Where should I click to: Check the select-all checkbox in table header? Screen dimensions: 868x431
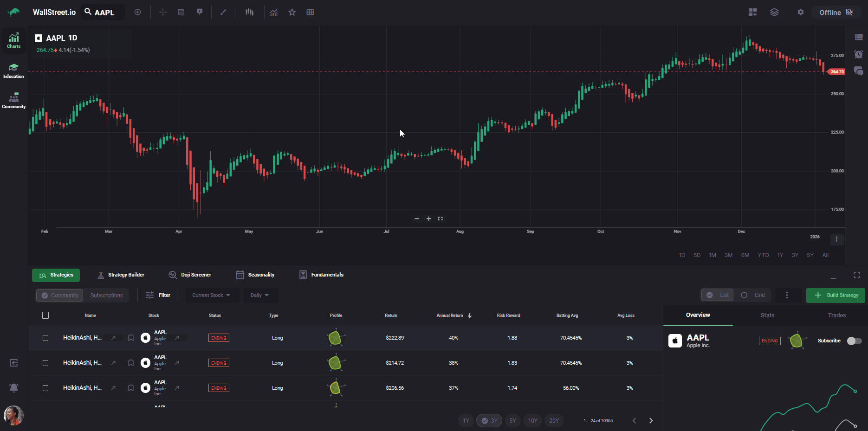(x=45, y=315)
